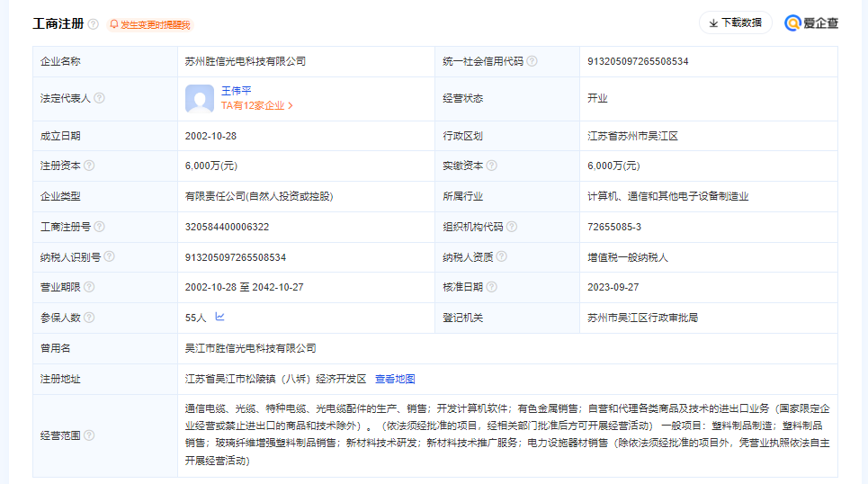
Task: Select business term 2002-10-28 至 2042-10-27
Action: tap(244, 287)
